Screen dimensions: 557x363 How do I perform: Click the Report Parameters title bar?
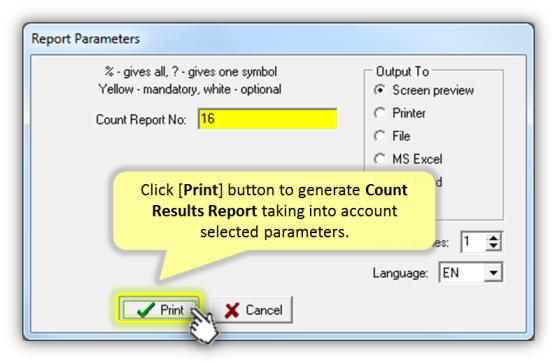tap(278, 38)
